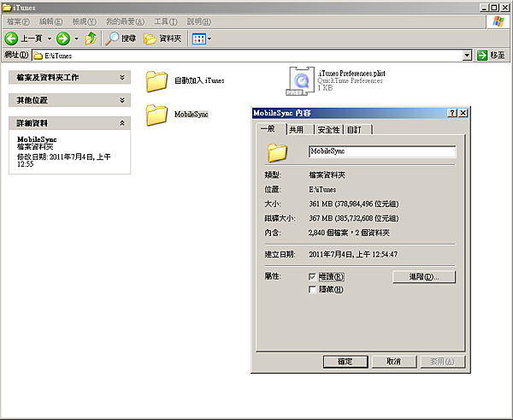This screenshot has height=420, width=513.
Task: Click the MobileSync folder name label
Action: [192, 115]
